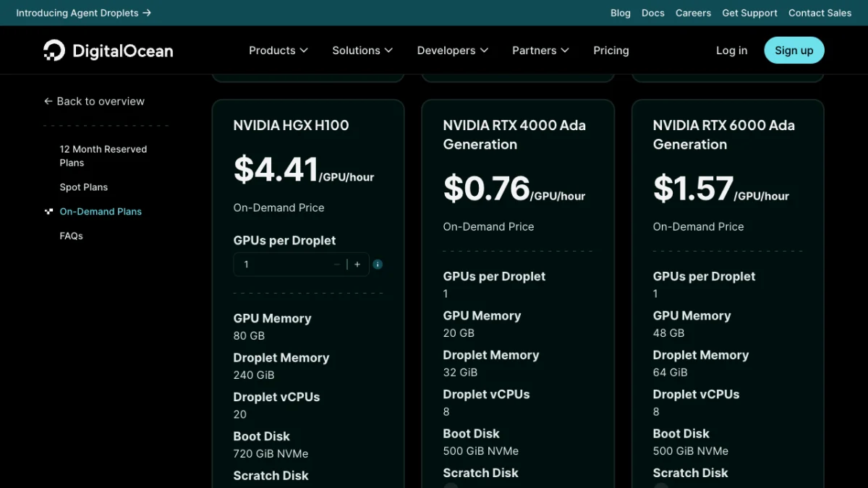
Task: Select On-Demand Plans in sidebar
Action: point(101,212)
